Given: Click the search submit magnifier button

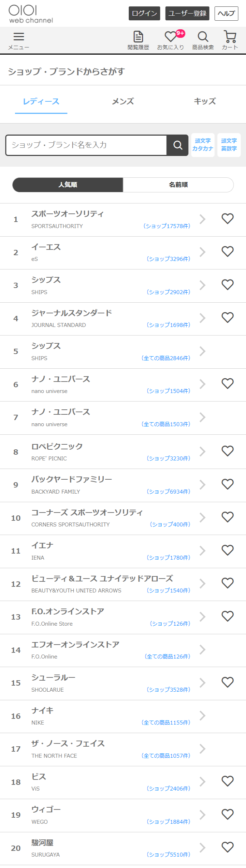Looking at the screenshot, I should (178, 145).
